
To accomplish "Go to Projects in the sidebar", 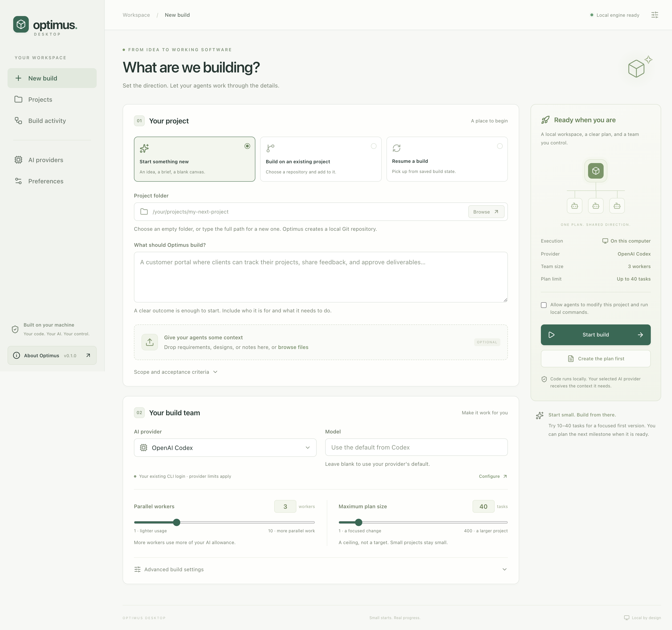I will [x=52, y=100].
